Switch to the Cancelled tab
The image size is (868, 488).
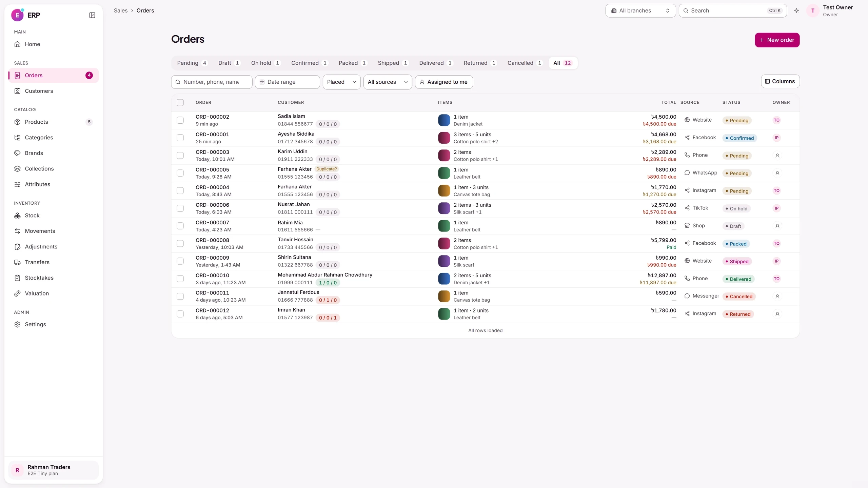point(525,63)
